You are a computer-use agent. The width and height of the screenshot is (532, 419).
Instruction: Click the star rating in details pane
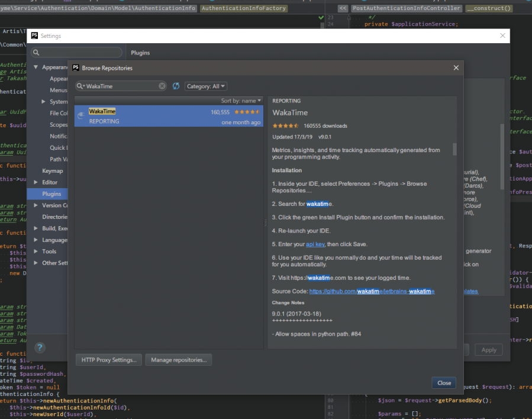point(285,126)
